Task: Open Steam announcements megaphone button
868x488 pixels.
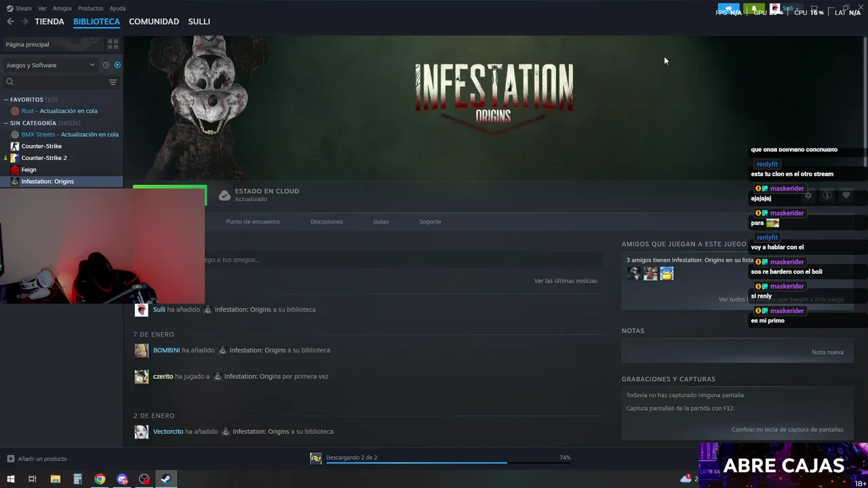Action: [728, 9]
